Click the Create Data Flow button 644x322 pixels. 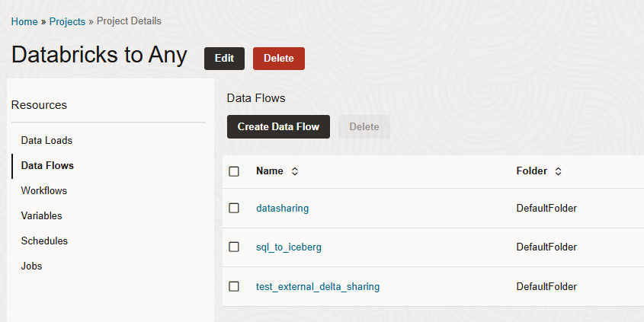pyautogui.click(x=278, y=126)
